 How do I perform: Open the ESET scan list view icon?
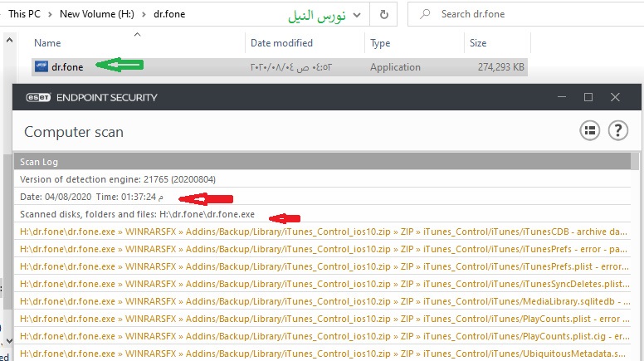(x=590, y=130)
